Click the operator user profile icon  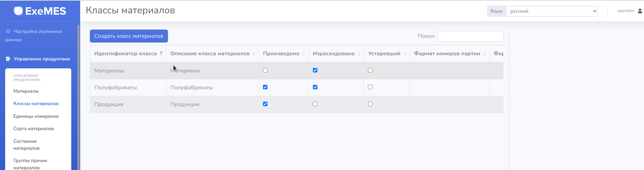pyautogui.click(x=640, y=11)
